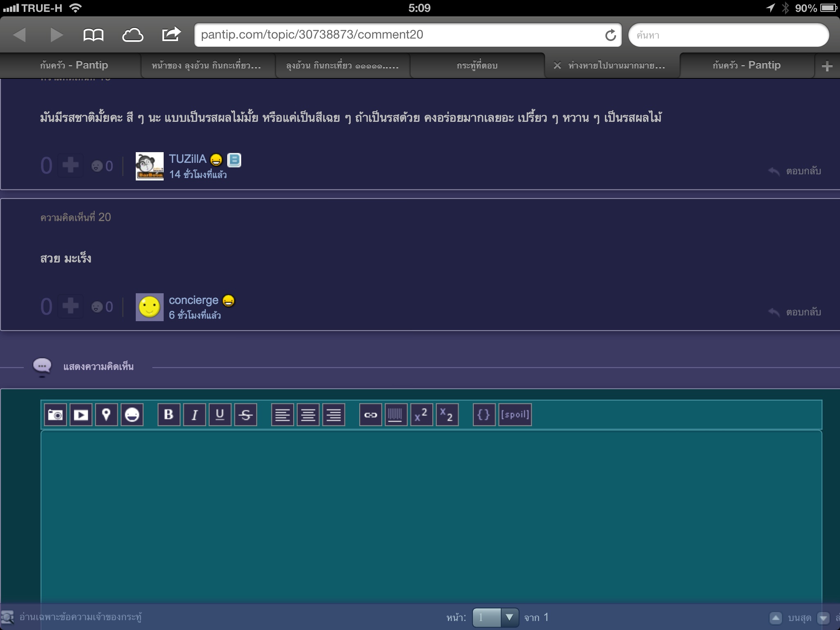
Task: Align text right in editor
Action: coord(333,415)
